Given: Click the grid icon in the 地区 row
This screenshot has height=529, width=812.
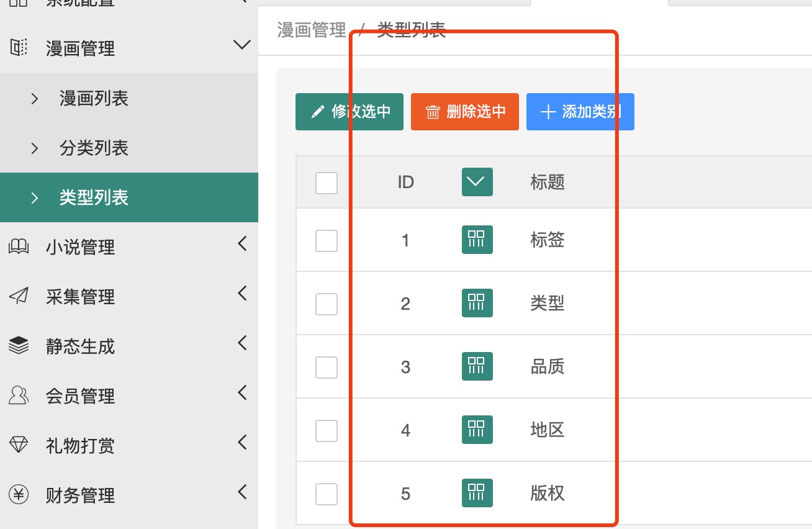Looking at the screenshot, I should pyautogui.click(x=477, y=430).
